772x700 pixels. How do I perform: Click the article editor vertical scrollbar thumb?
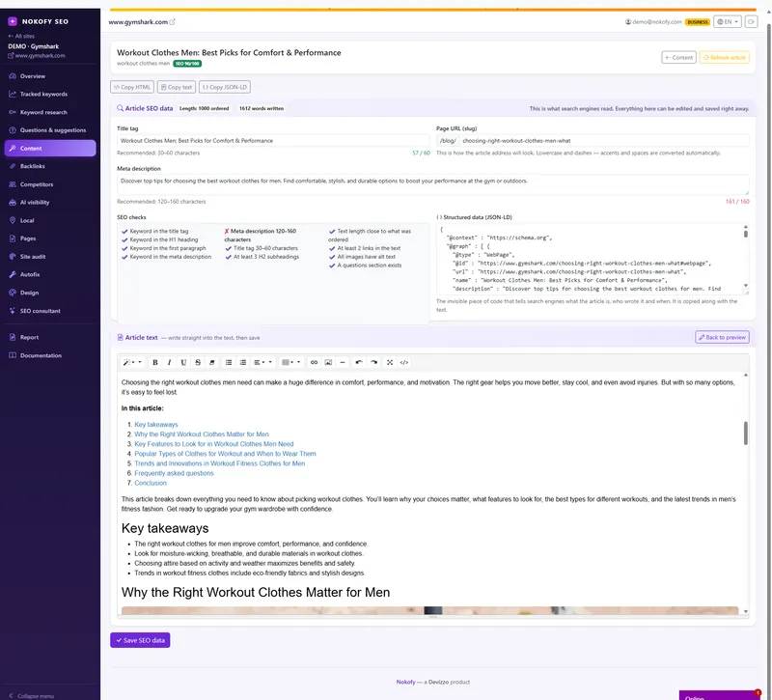(x=746, y=434)
